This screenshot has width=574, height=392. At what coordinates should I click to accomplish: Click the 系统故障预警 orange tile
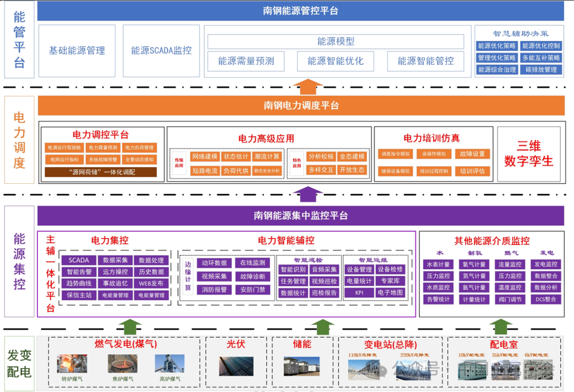click(103, 159)
